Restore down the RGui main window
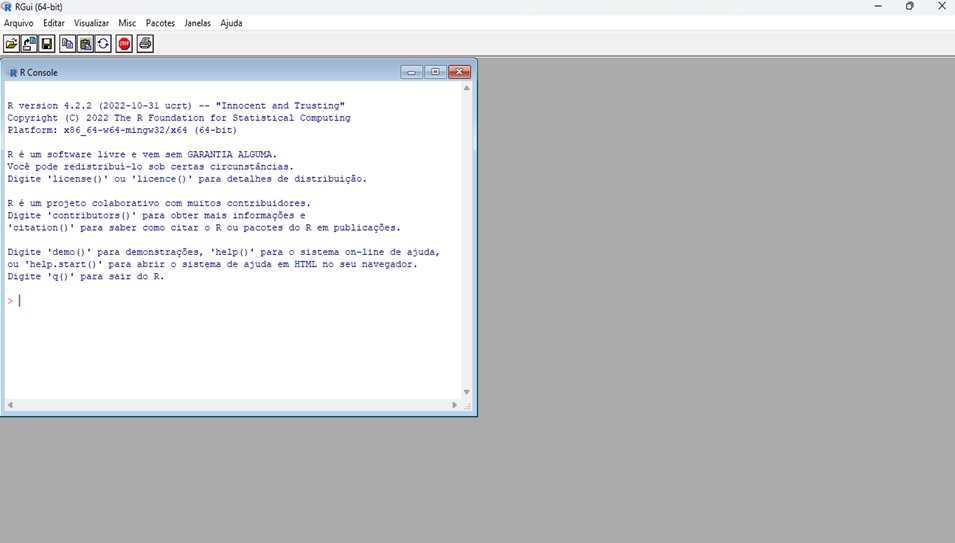The image size is (955, 543). [909, 6]
